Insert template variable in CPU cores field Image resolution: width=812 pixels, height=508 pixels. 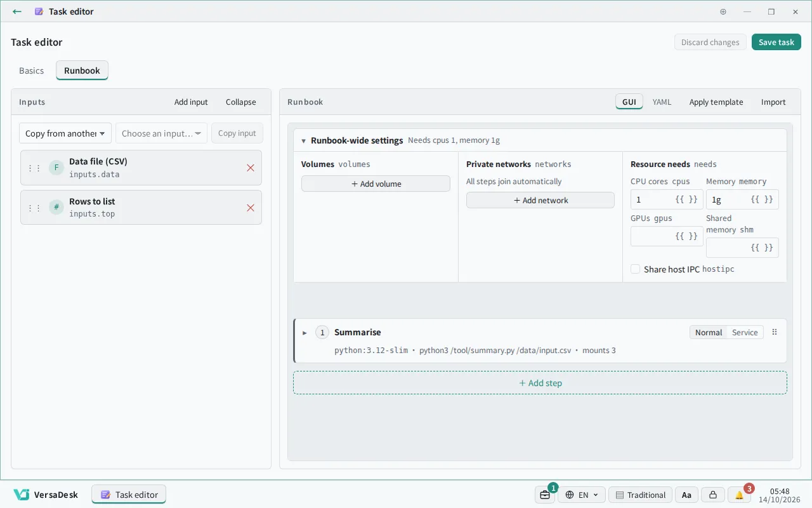pos(686,199)
